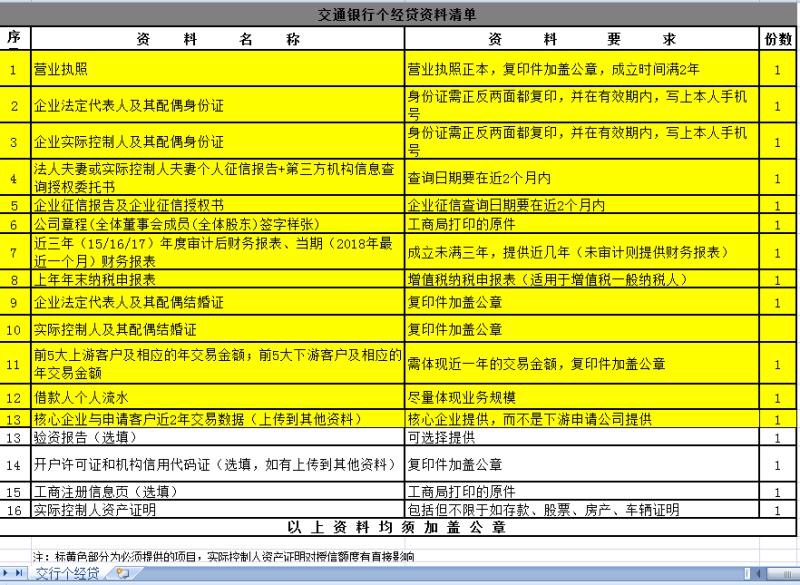This screenshot has width=800, height=585.
Task: Click row 9's 复印件加盖公章 cell
Action: [x=582, y=302]
